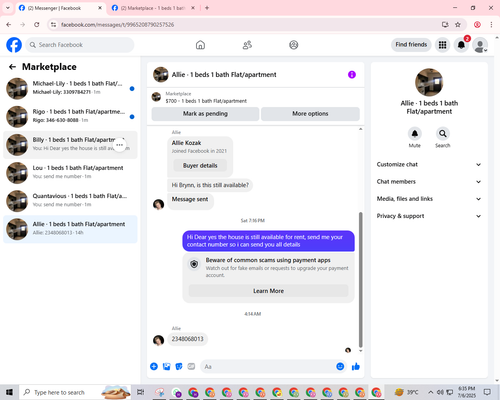Open Task View on taskbar
The height and width of the screenshot is (400, 500).
pyautogui.click(x=141, y=392)
